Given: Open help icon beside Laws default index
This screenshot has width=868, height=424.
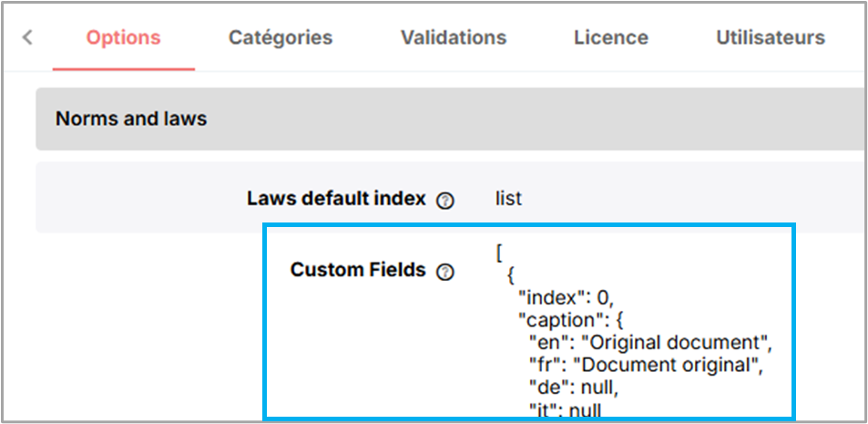Looking at the screenshot, I should click(444, 201).
